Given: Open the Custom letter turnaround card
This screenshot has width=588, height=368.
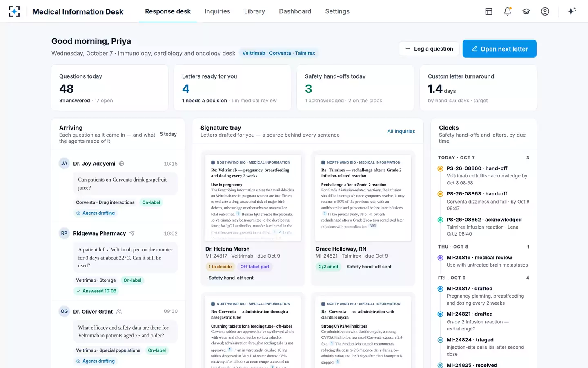Looking at the screenshot, I should (478, 88).
